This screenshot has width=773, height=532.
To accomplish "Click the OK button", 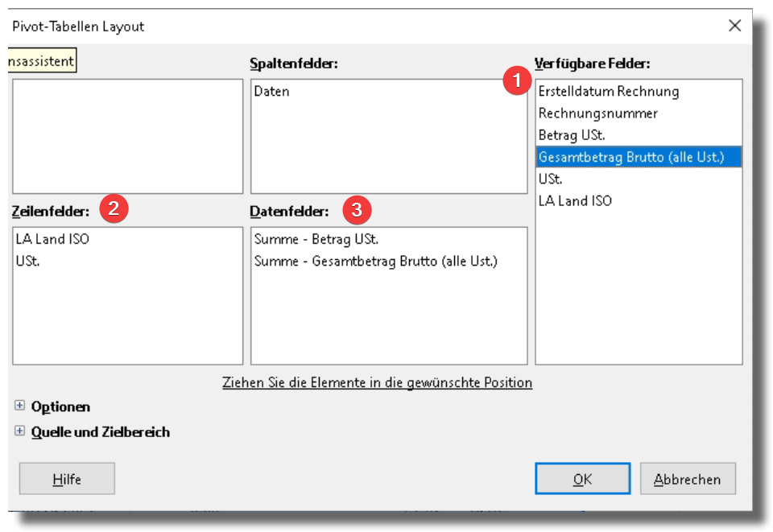I will click(x=582, y=479).
